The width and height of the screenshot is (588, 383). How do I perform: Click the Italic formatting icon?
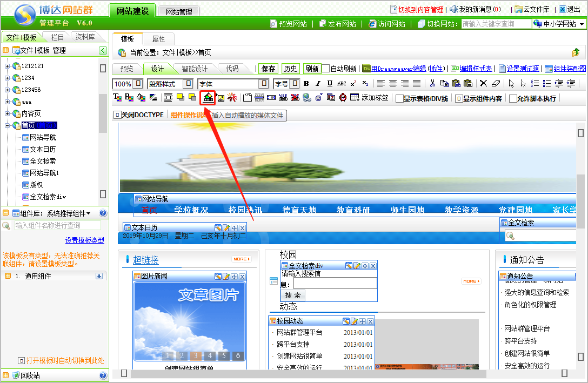pyautogui.click(x=318, y=84)
